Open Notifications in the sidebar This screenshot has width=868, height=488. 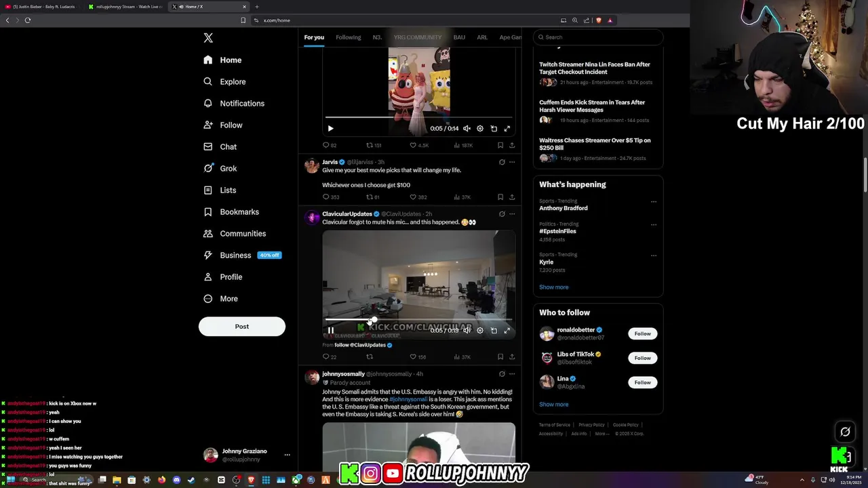click(234, 104)
